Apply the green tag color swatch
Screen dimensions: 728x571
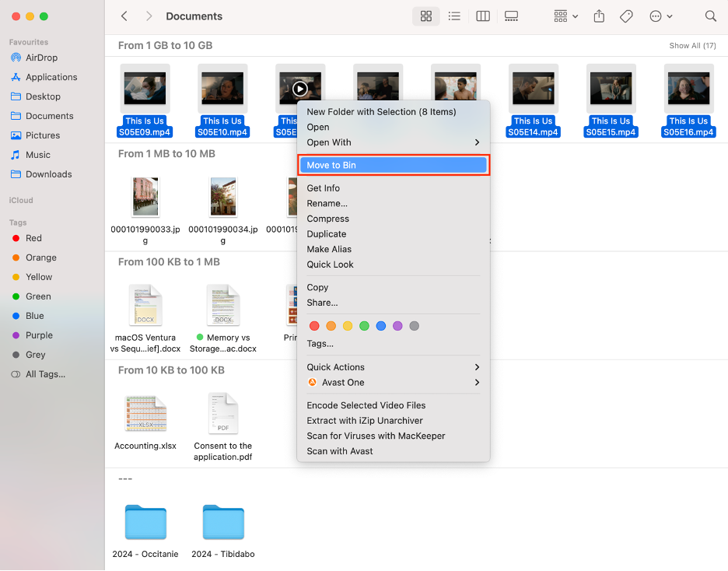pyautogui.click(x=364, y=326)
